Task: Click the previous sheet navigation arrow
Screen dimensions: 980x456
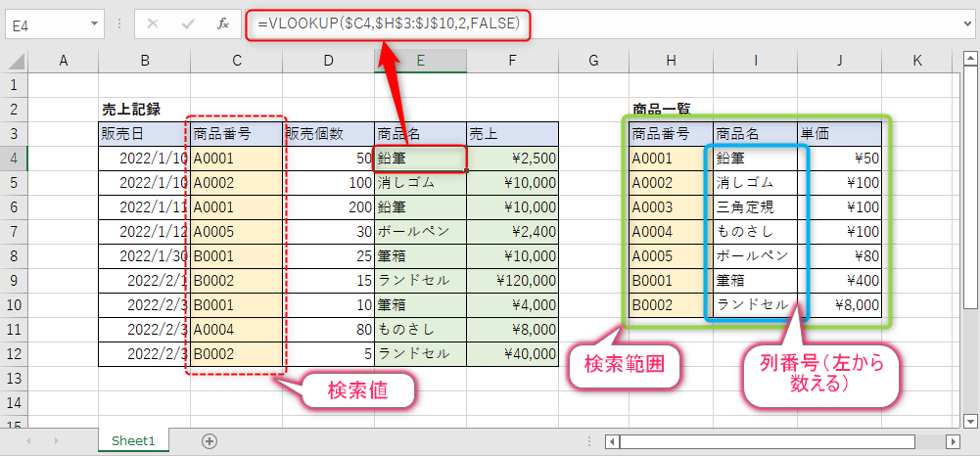Action: coord(29,441)
